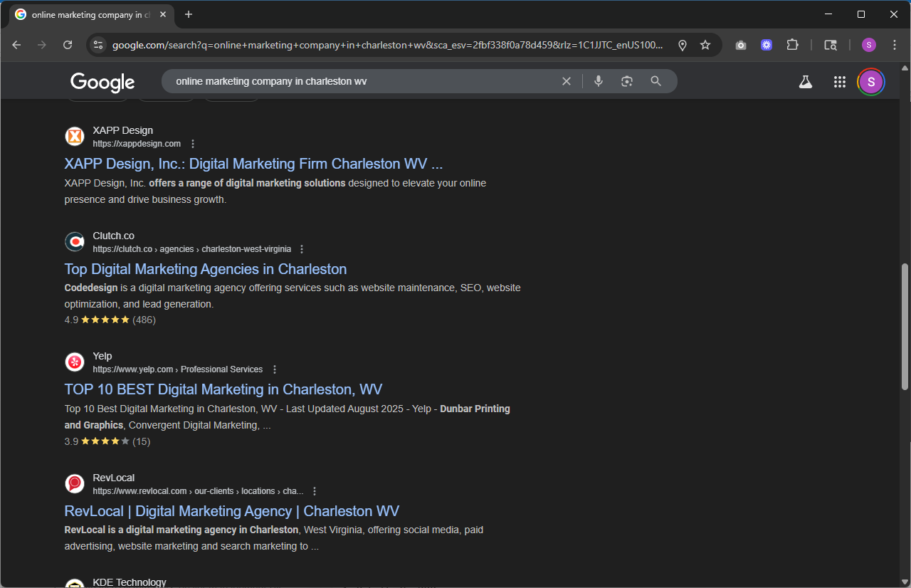
Task: Click the voice search microphone icon
Action: [x=599, y=81]
